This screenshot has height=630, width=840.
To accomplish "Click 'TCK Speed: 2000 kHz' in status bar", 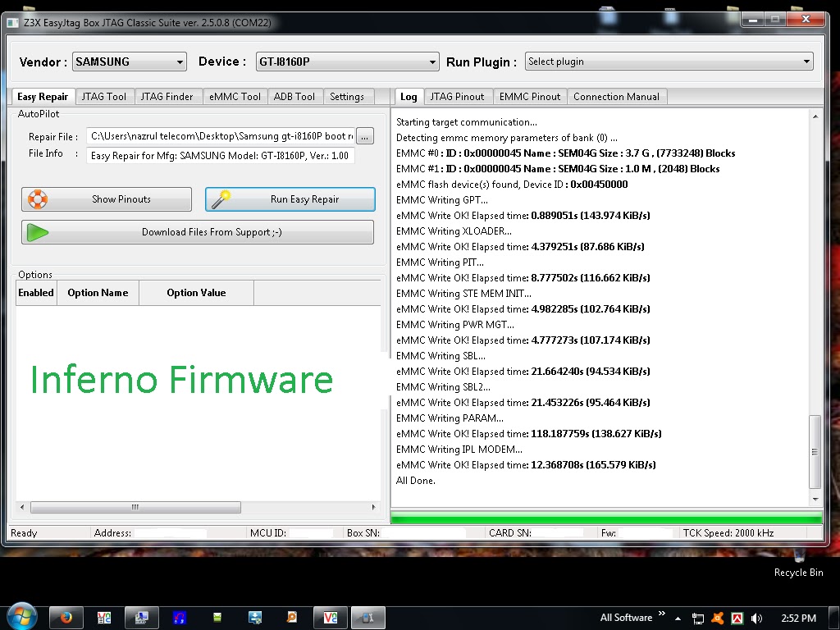I will tap(728, 532).
